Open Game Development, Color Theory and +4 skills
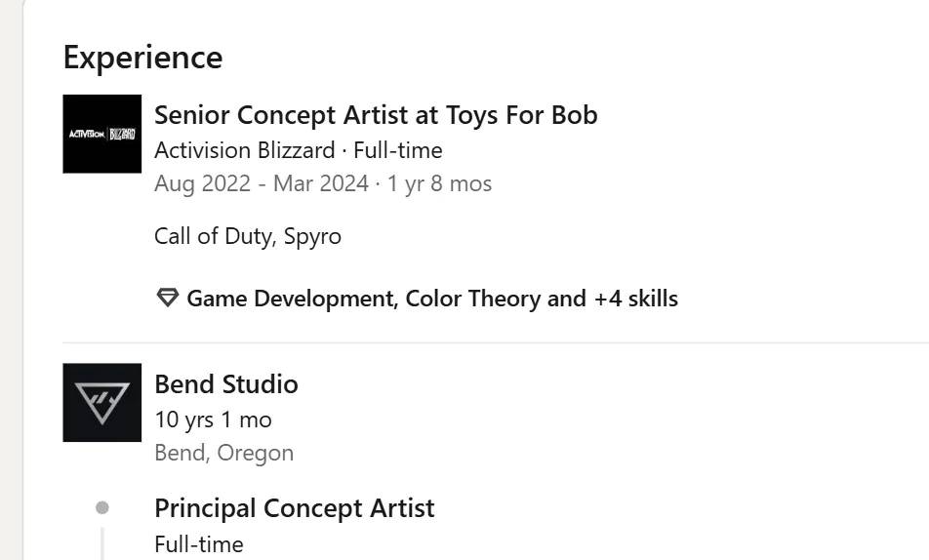The height and width of the screenshot is (560, 929). (431, 299)
